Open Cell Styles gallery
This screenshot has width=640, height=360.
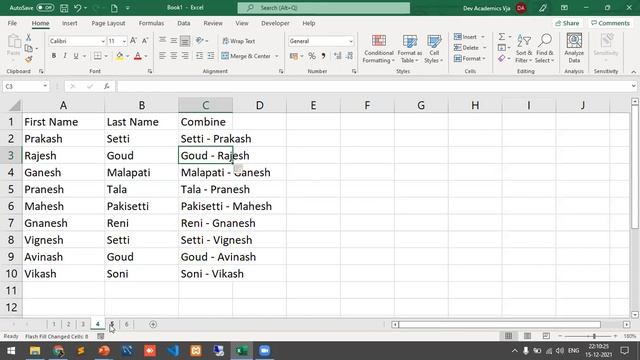point(433,49)
